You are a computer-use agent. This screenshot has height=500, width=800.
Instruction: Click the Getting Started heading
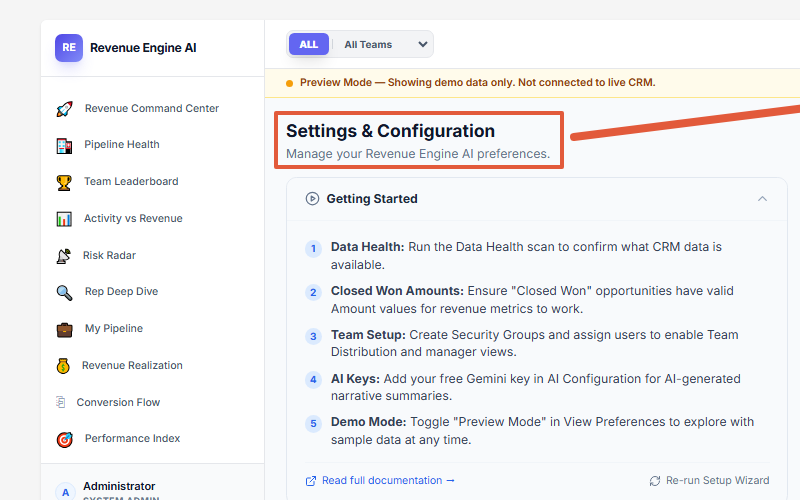pyautogui.click(x=372, y=199)
